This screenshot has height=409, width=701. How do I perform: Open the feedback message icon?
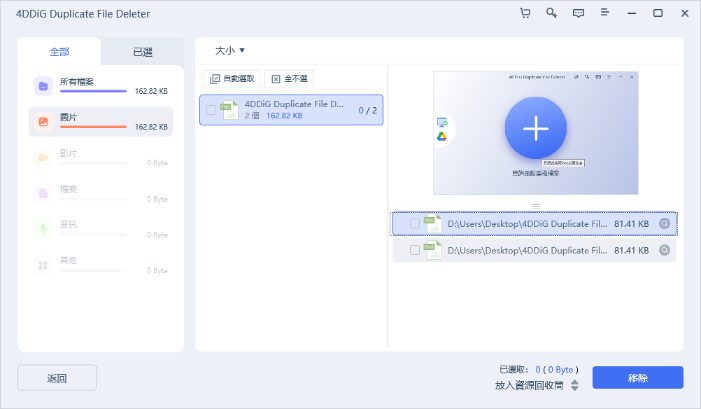tap(579, 13)
